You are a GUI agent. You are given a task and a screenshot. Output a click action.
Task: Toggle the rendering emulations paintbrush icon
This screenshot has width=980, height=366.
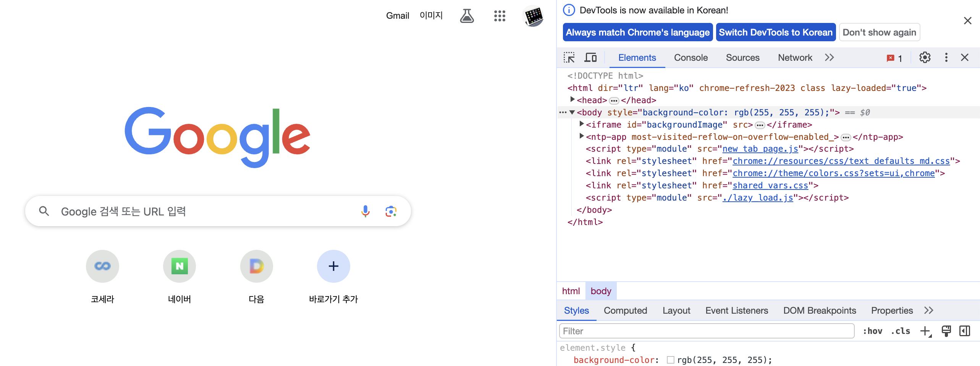(x=946, y=331)
